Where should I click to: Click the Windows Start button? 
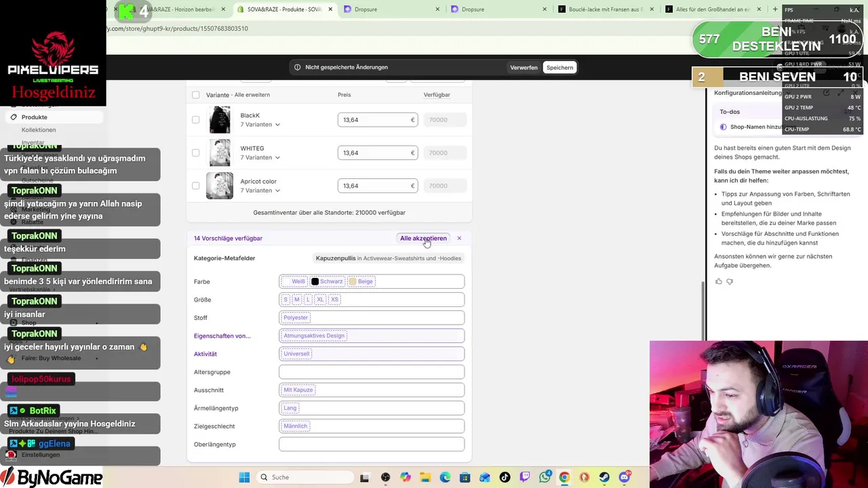pyautogui.click(x=244, y=477)
